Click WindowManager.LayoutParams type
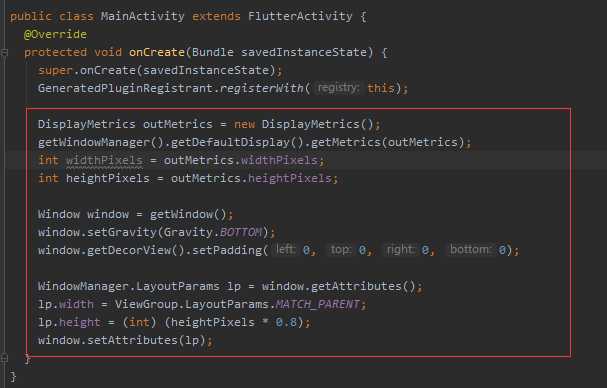 pos(129,286)
